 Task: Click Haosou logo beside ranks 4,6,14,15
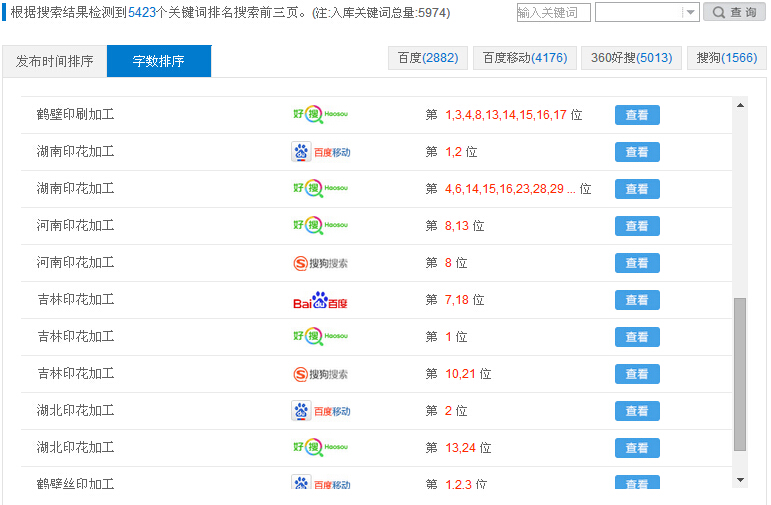(x=320, y=188)
